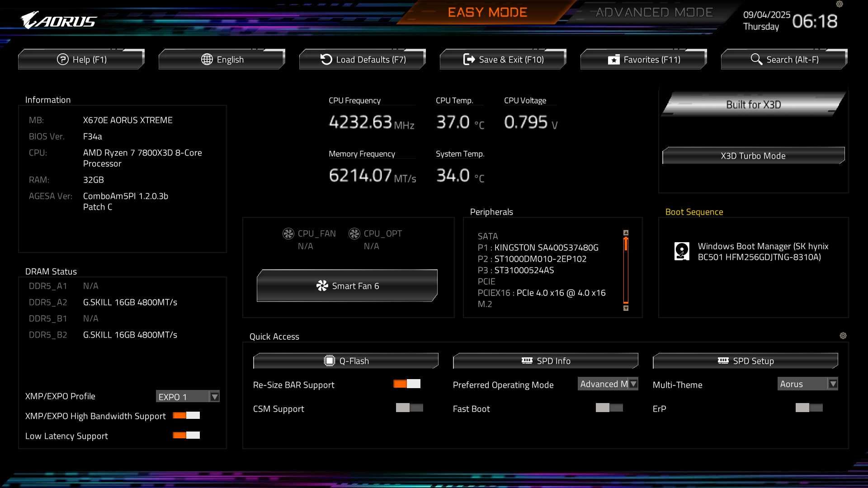The image size is (868, 488).
Task: Click the DDR5_A1 N/A row
Action: pyautogui.click(x=63, y=286)
